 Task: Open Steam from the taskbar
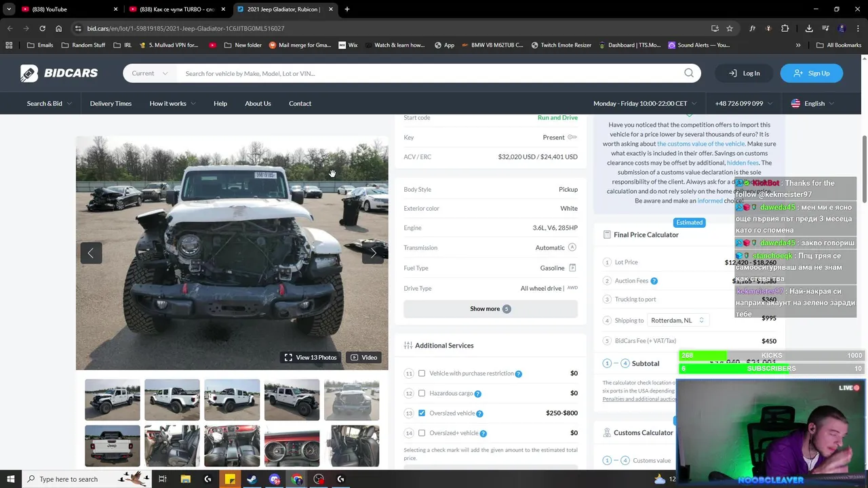252,479
